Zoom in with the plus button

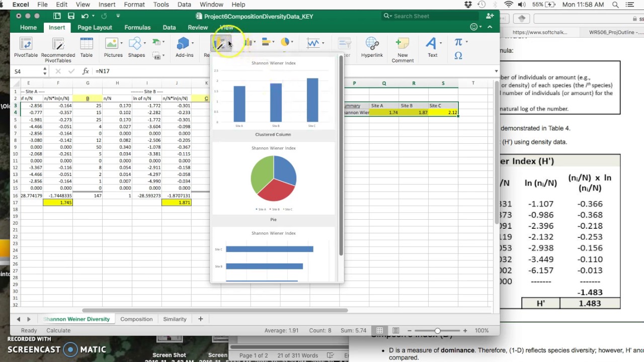click(465, 330)
